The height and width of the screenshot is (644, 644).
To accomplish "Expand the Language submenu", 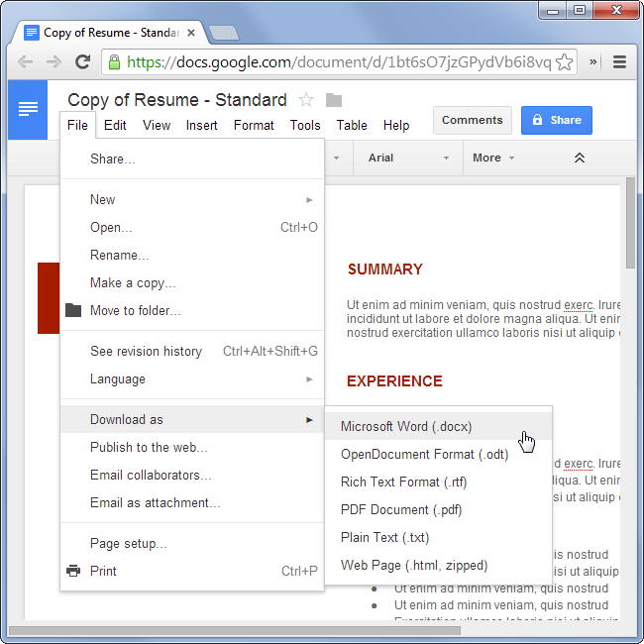I will point(192,379).
